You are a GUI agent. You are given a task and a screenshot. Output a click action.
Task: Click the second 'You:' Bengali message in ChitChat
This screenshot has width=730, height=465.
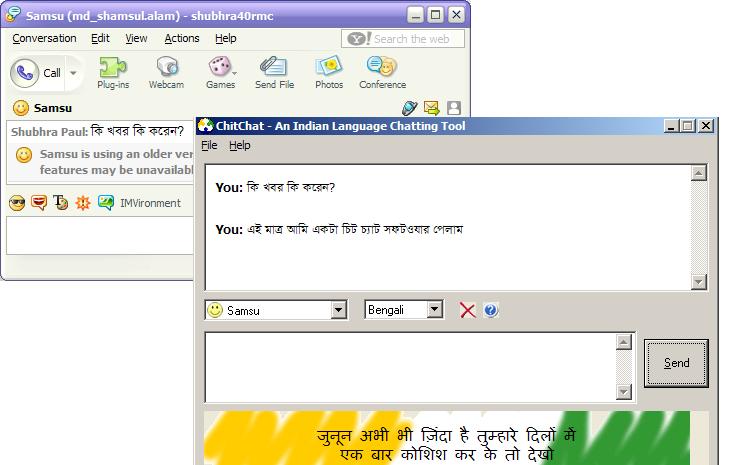click(x=339, y=229)
